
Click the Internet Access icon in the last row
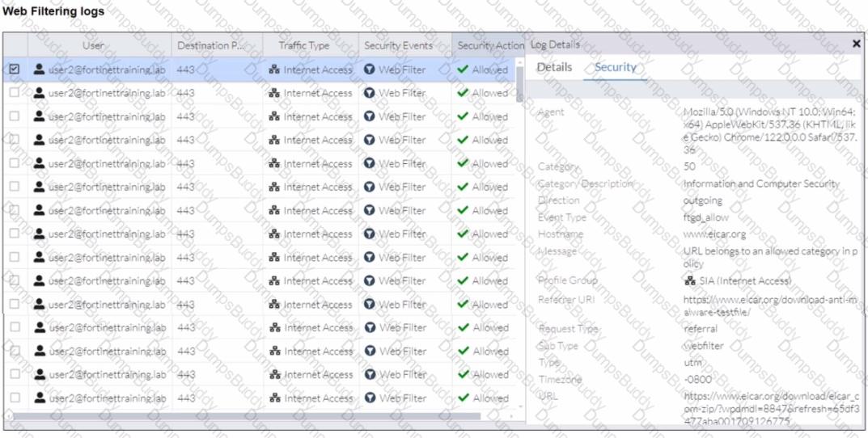[x=274, y=398]
